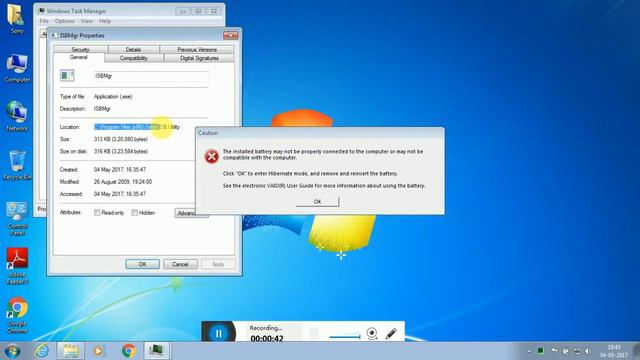This screenshot has height=360, width=640.
Task: Click the Task Manager taskbar button
Action: (x=156, y=351)
